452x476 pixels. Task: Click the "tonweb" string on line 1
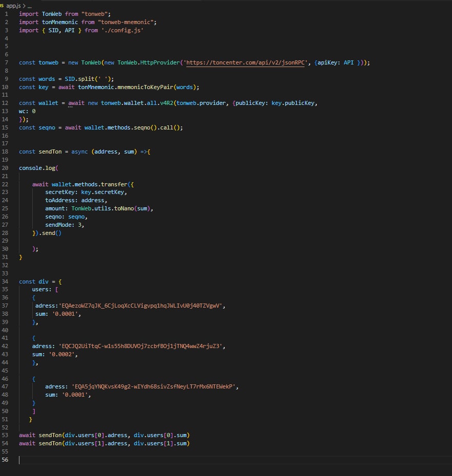click(x=96, y=14)
